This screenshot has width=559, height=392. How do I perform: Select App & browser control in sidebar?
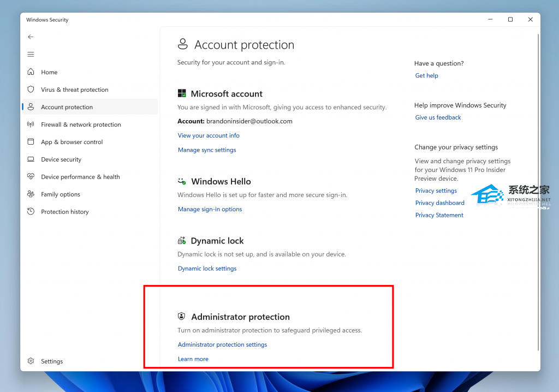[72, 142]
